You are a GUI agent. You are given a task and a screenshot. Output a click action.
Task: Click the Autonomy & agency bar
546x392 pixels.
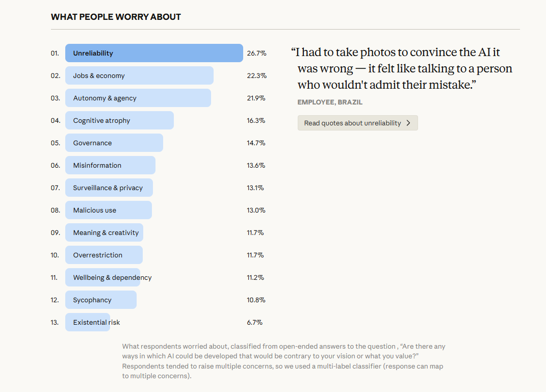click(x=138, y=98)
